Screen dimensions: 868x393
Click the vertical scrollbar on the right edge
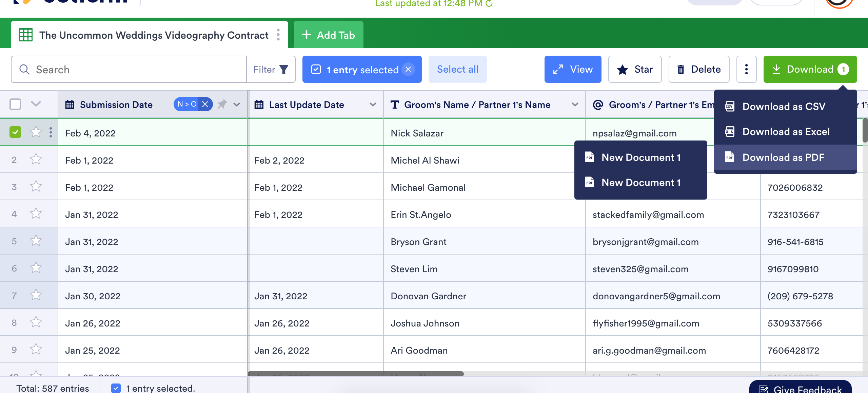point(865,130)
